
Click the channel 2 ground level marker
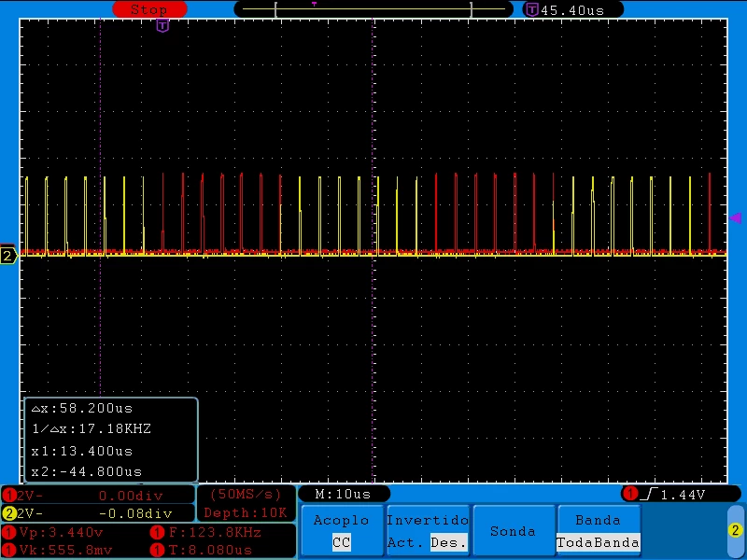[x=8, y=256]
